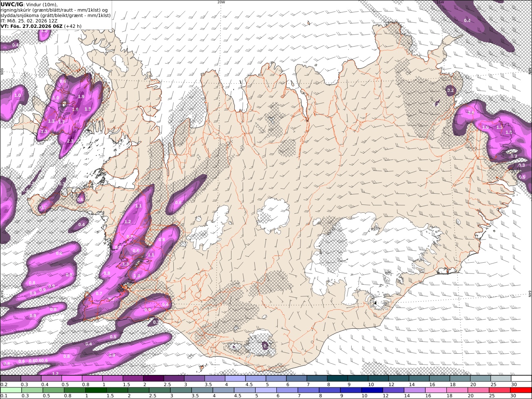Select the 1 swatch in upper snow legend
The image size is (532, 399).
tap(113, 379)
